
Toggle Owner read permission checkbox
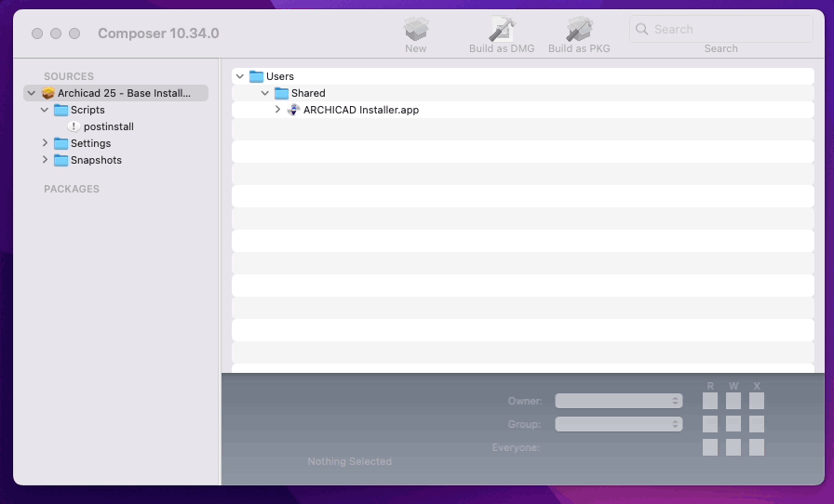click(710, 401)
